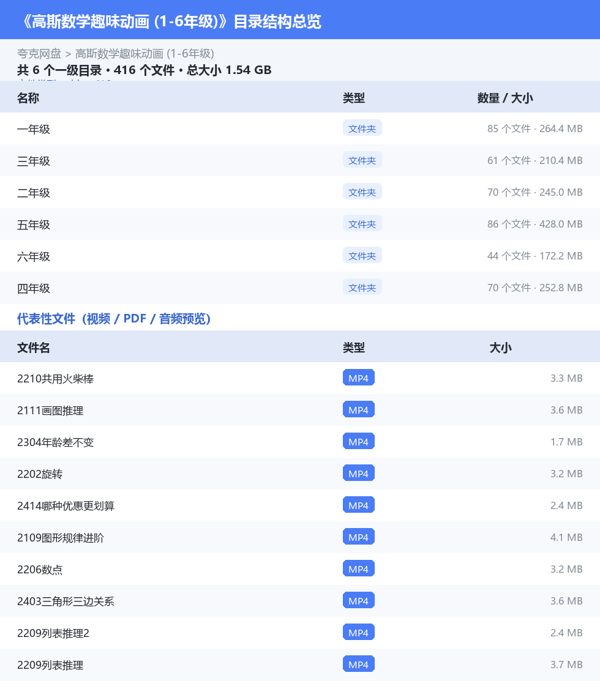The width and height of the screenshot is (600, 700).
Task: Open the 四年级 folder
Action: tap(34, 288)
